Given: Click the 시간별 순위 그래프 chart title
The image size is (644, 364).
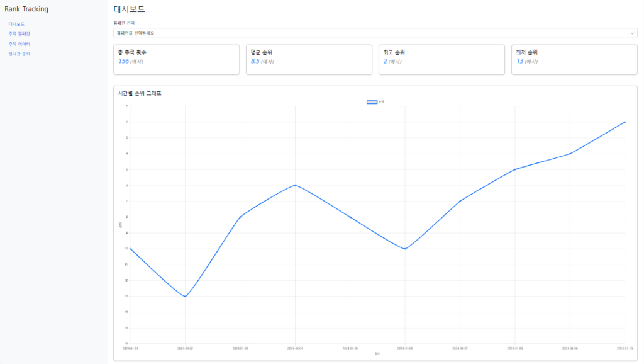Looking at the screenshot, I should (x=140, y=93).
